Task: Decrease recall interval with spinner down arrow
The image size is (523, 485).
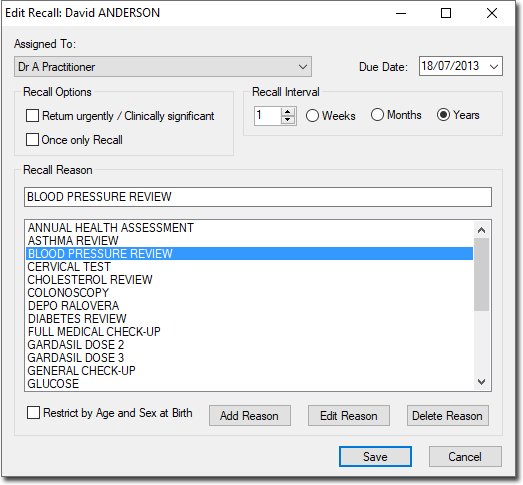Action: pyautogui.click(x=288, y=120)
